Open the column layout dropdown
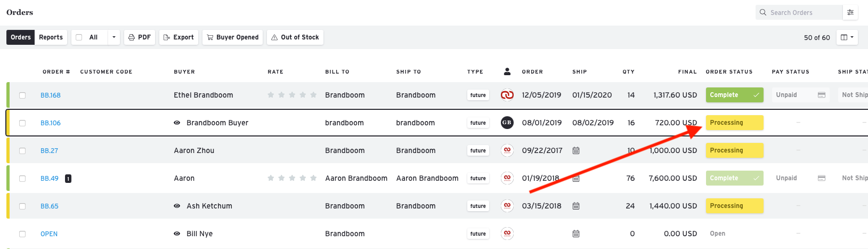This screenshot has width=868, height=249. (x=847, y=37)
